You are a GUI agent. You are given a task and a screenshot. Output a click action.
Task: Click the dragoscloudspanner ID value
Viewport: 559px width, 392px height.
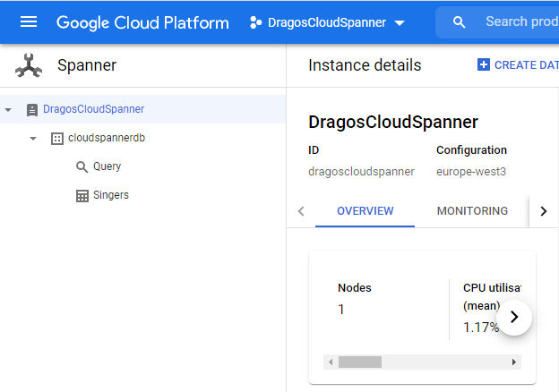pyautogui.click(x=361, y=172)
